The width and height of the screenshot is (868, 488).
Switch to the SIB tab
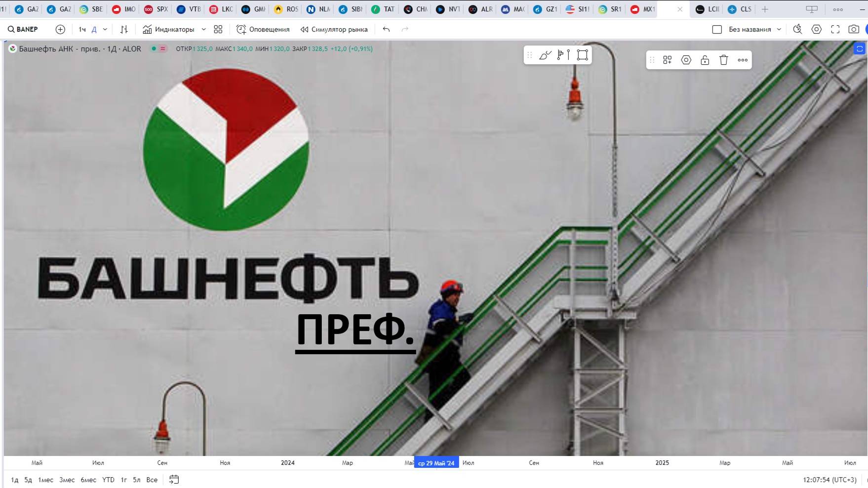(x=351, y=9)
